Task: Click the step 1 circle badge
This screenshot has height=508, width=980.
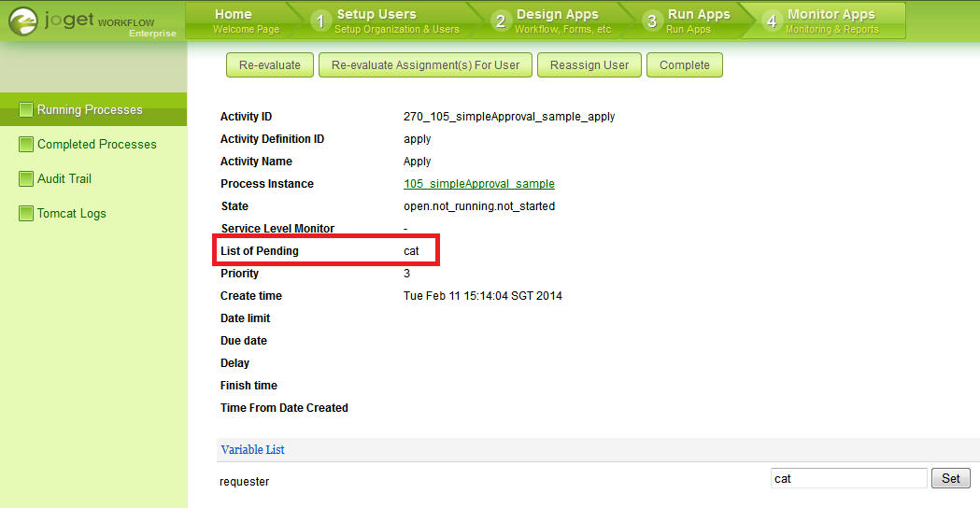Action: click(320, 21)
